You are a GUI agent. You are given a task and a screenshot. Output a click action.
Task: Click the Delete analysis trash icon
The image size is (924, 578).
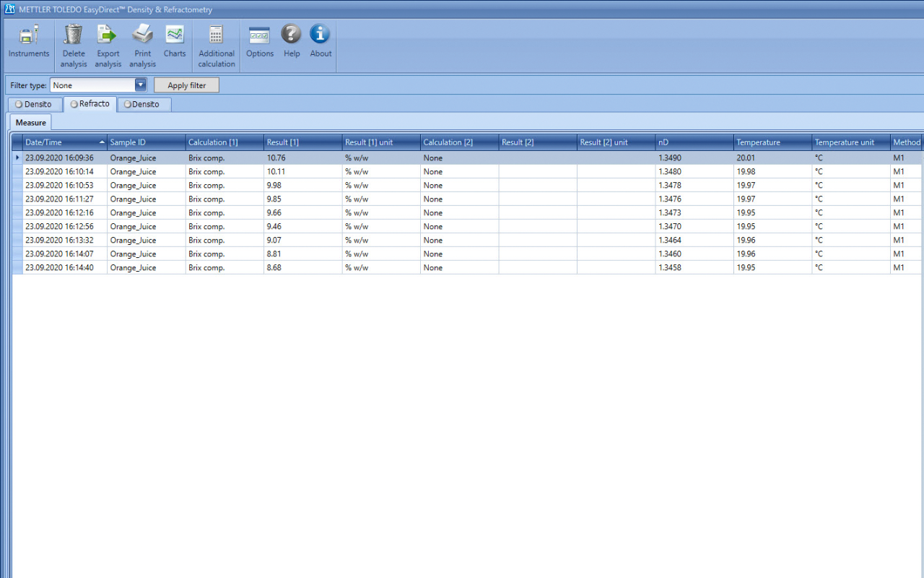74,35
